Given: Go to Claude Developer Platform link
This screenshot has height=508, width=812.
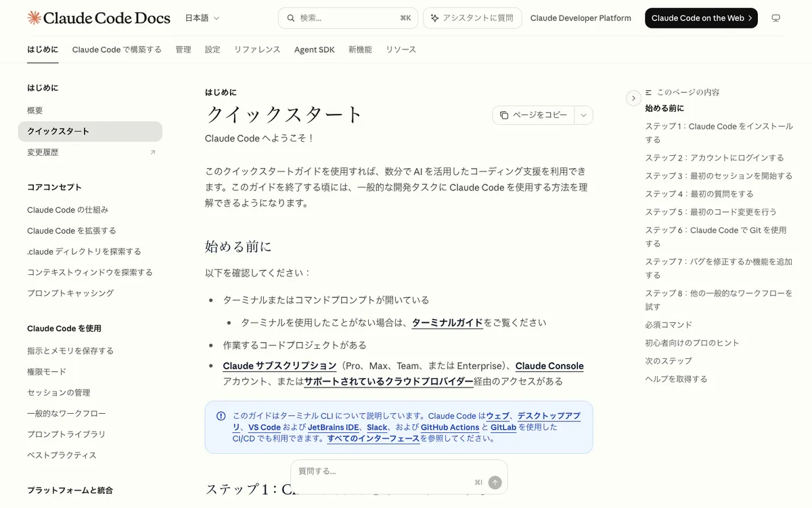Looking at the screenshot, I should pos(581,18).
